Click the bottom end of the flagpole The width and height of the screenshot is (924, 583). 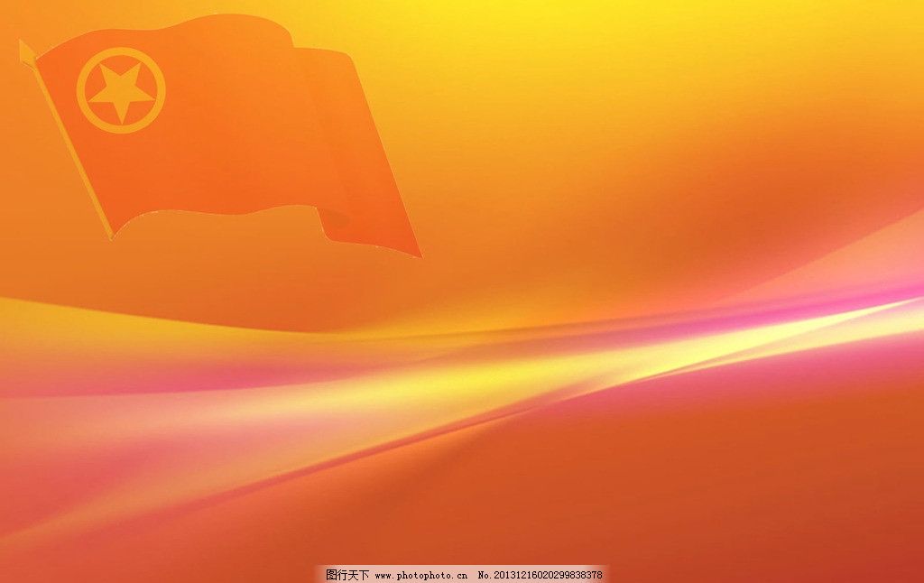tap(110, 235)
